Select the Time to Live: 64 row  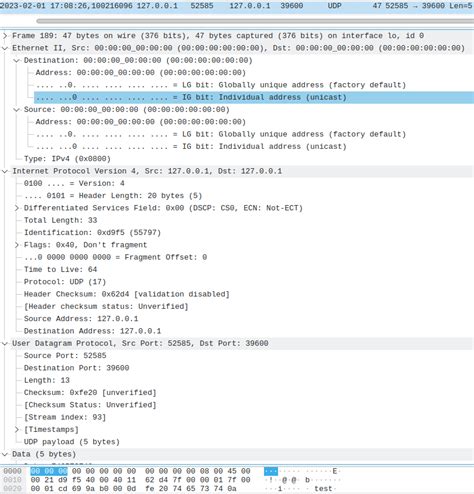(x=60, y=269)
